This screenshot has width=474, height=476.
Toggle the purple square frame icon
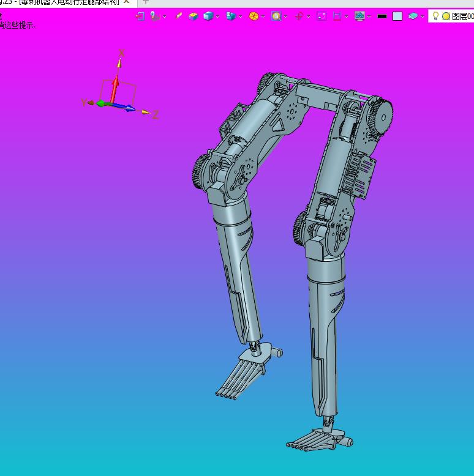(322, 17)
